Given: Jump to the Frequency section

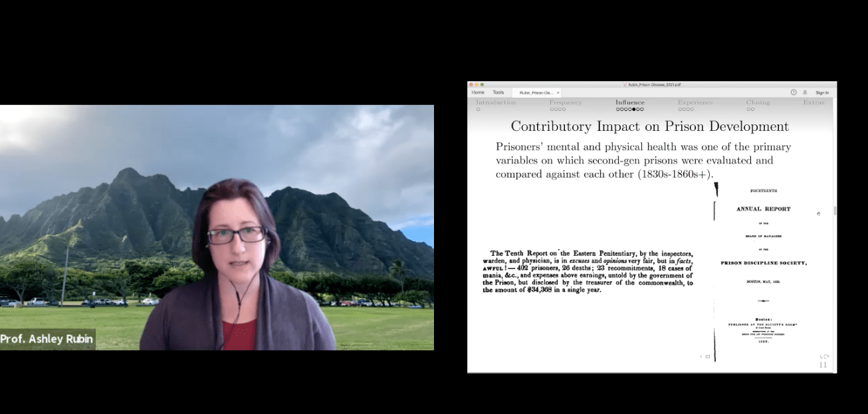Looking at the screenshot, I should pyautogui.click(x=565, y=102).
